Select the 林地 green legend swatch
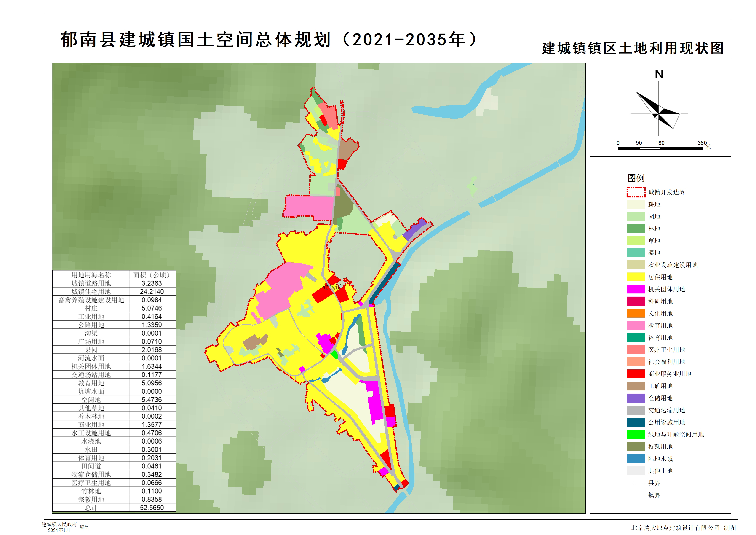Viewport: 756px width, 535px height. [x=636, y=229]
